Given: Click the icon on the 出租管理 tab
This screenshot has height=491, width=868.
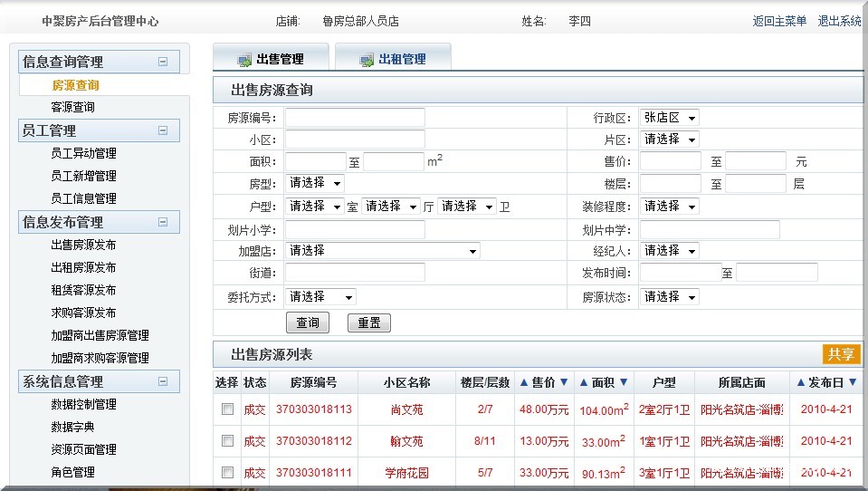Looking at the screenshot, I should [x=367, y=60].
